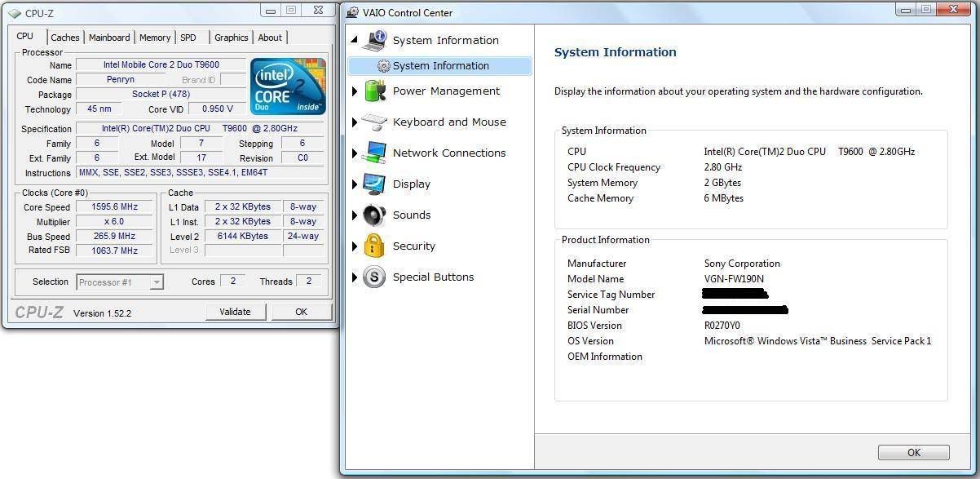This screenshot has height=479, width=980.
Task: Switch to the SPD tab
Action: [188, 38]
